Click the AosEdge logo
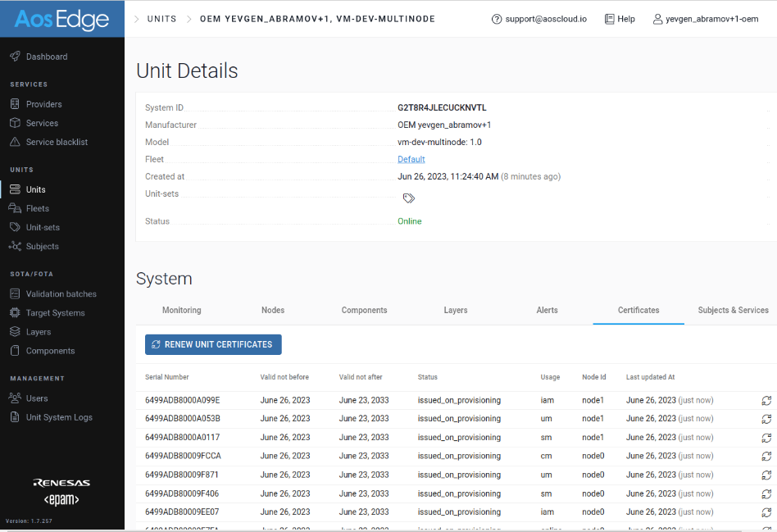The width and height of the screenshot is (777, 532). pos(62,19)
